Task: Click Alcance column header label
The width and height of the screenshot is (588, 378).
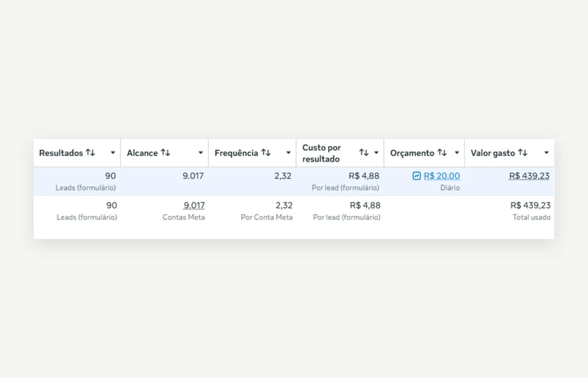Action: 142,153
